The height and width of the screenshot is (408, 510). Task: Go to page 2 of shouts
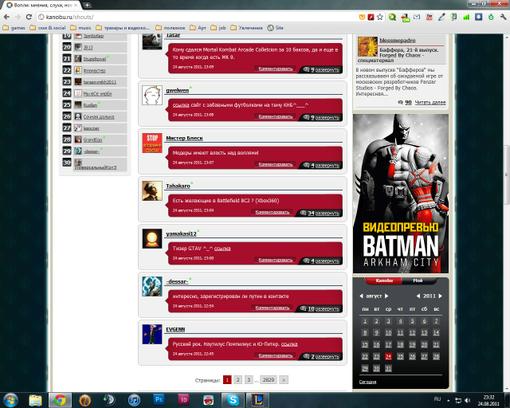238,380
